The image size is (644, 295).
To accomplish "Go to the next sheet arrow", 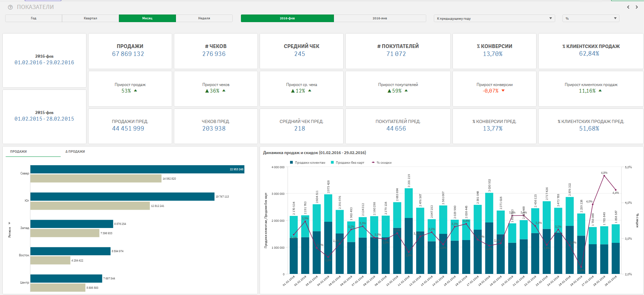I will click(637, 7).
